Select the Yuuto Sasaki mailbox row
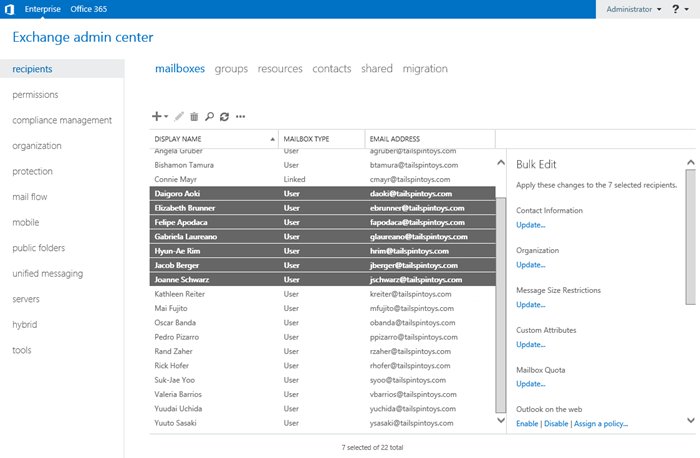Viewport: 700px width, 458px height. pos(322,423)
